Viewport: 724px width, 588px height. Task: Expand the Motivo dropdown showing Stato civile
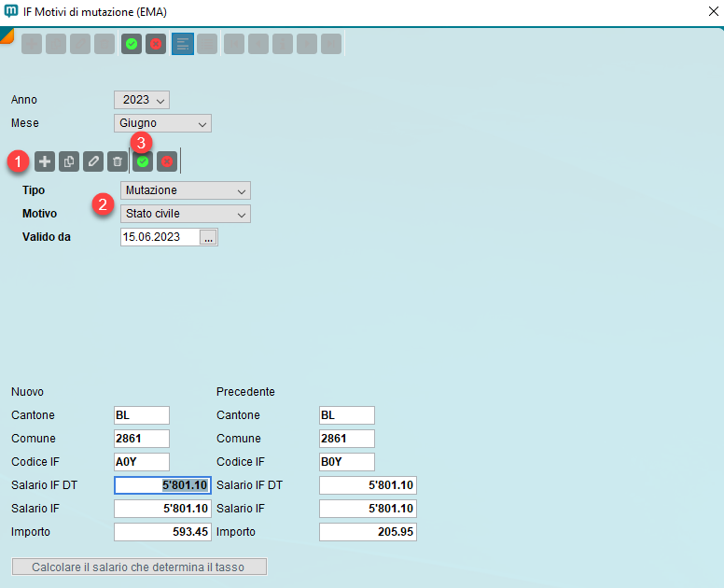click(x=186, y=214)
